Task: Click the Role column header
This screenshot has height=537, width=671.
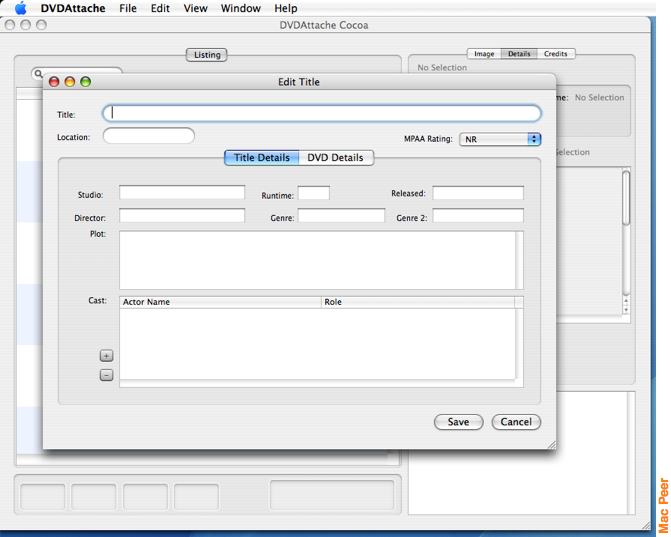Action: [418, 302]
